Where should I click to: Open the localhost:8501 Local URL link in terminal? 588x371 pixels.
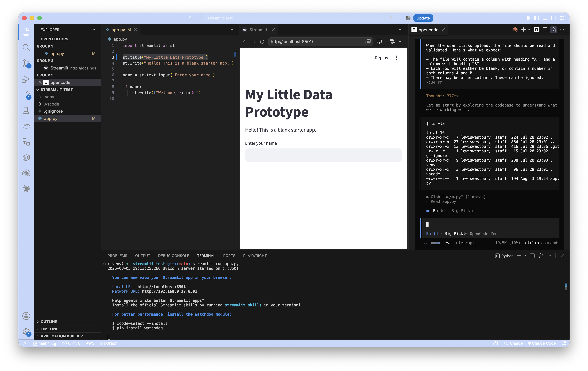tap(161, 287)
